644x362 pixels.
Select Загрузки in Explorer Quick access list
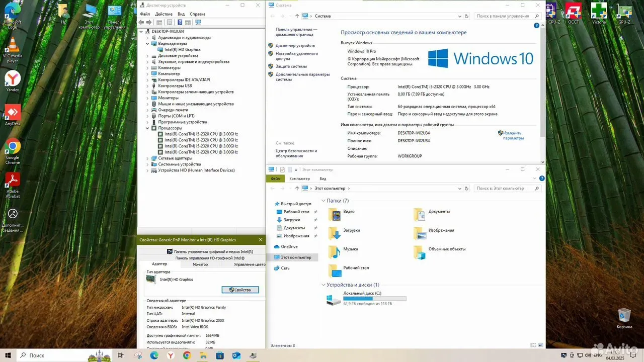[x=292, y=220]
